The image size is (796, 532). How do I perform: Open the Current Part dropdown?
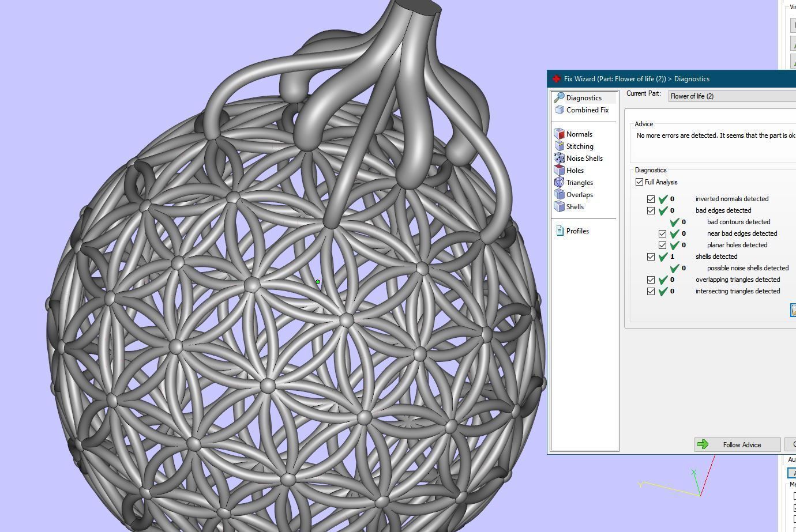coord(732,96)
